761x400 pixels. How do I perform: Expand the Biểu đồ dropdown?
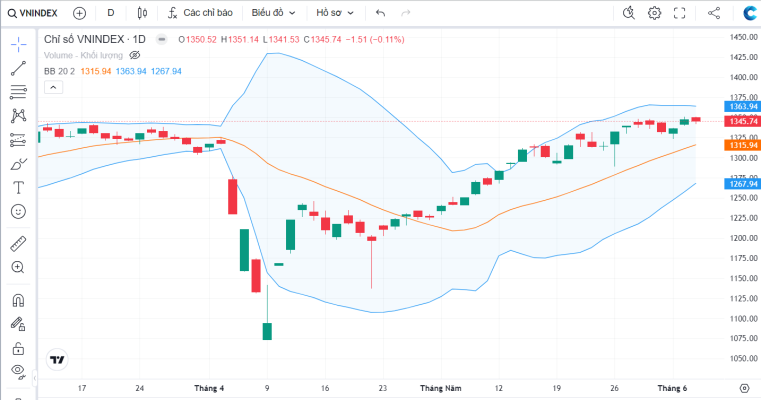click(273, 13)
